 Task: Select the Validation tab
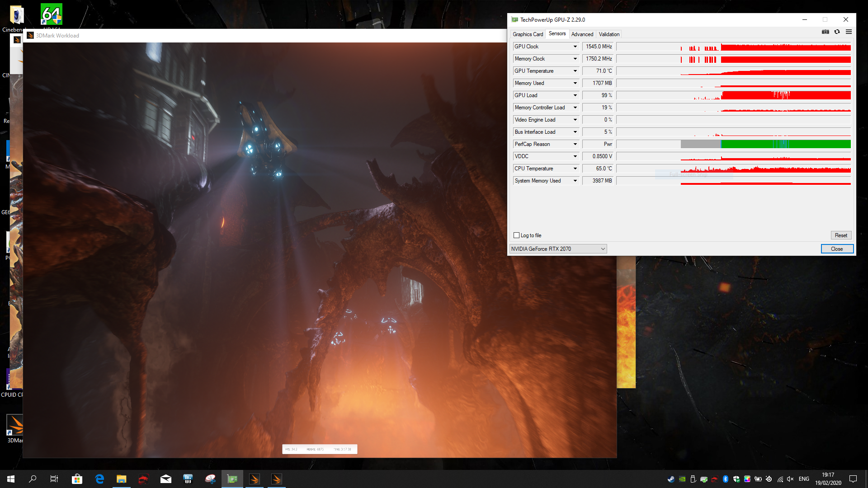coord(609,34)
